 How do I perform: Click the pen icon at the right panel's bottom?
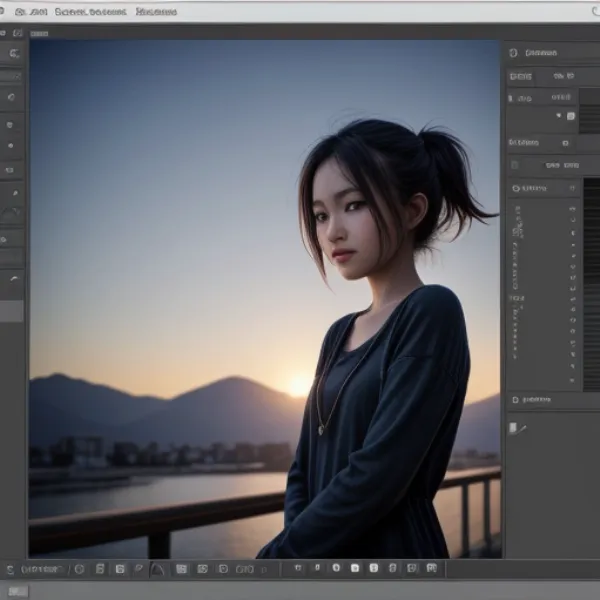(x=516, y=428)
